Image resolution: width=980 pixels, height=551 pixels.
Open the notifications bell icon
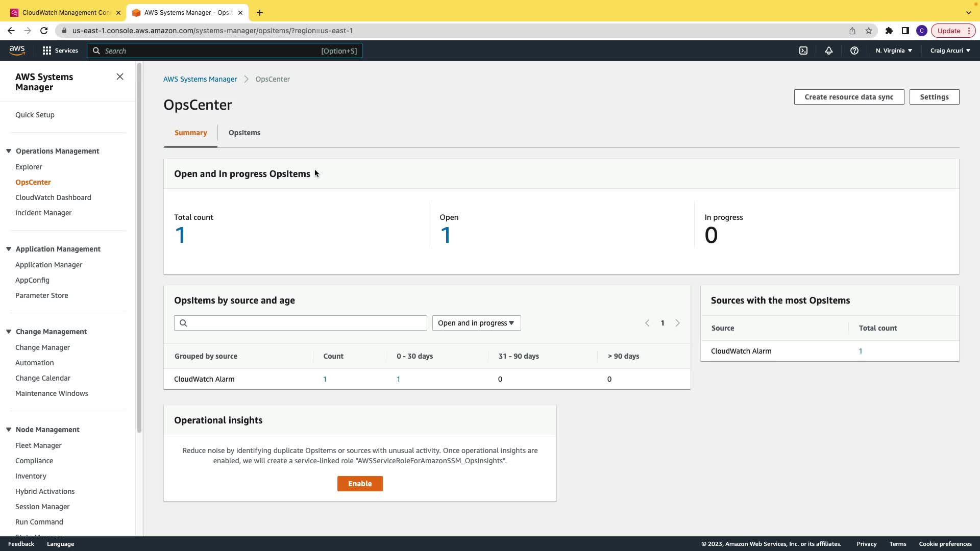[x=829, y=51]
